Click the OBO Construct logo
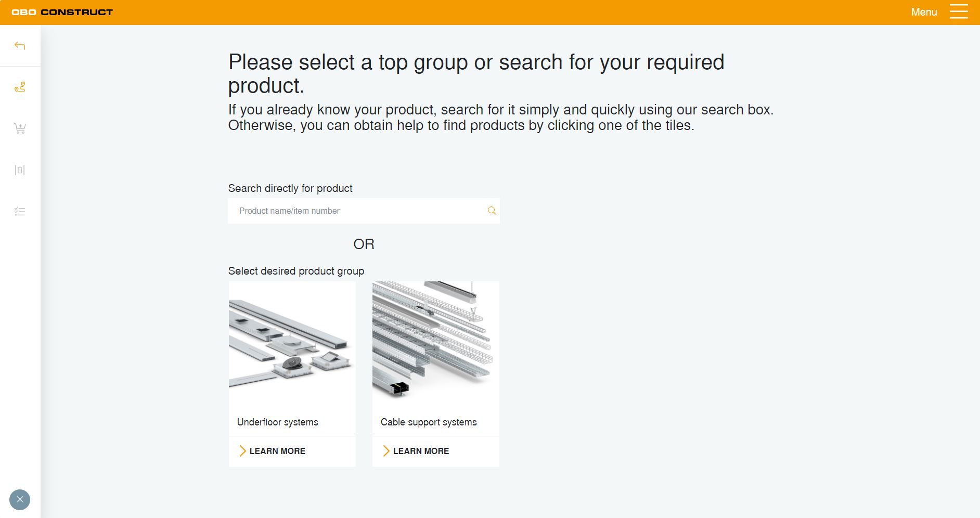Screen dimensions: 980x518 click(x=62, y=12)
